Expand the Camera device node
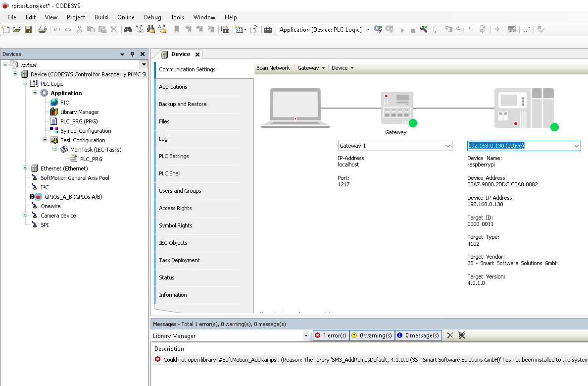Image resolution: width=588 pixels, height=386 pixels. (x=25, y=215)
